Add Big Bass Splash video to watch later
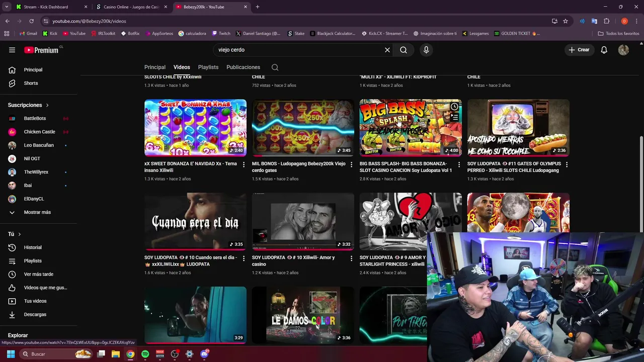Viewport: 644px width, 362px height. 454,107
